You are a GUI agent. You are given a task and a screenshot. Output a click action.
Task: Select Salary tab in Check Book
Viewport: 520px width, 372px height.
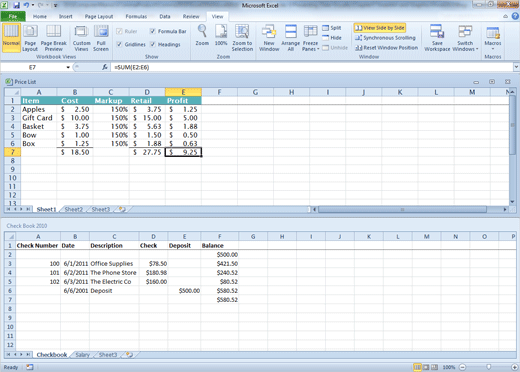tap(82, 355)
